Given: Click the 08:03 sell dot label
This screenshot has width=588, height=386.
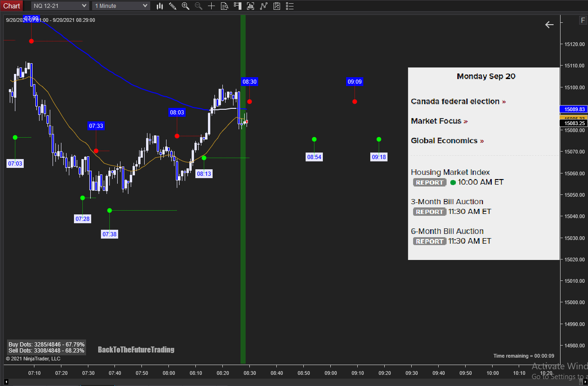Looking at the screenshot, I should click(x=177, y=113).
